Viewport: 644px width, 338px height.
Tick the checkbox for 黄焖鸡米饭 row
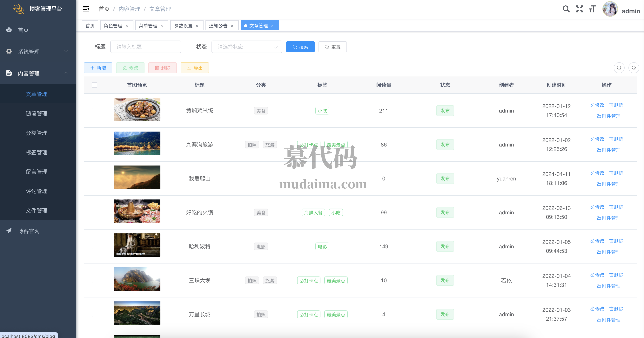pos(95,110)
